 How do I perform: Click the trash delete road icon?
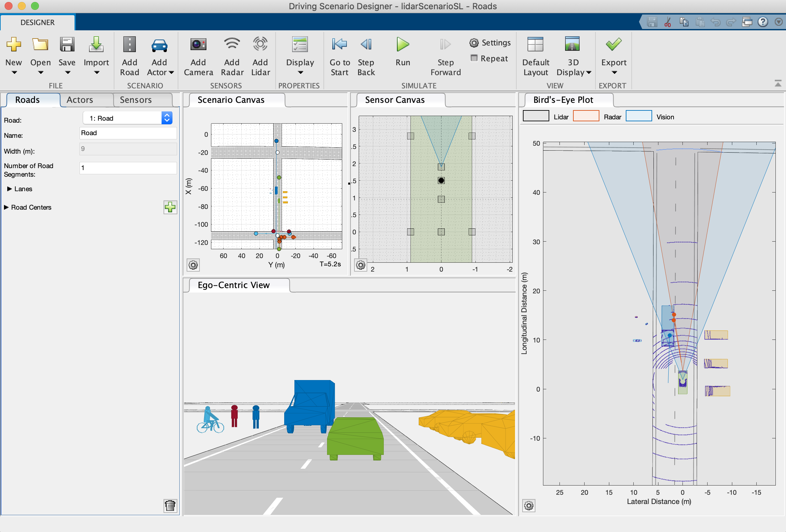click(170, 505)
